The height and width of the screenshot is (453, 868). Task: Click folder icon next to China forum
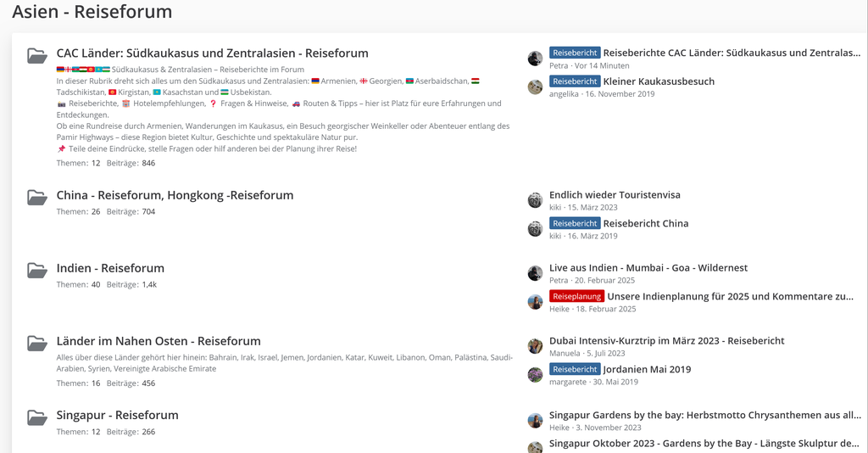pos(36,198)
